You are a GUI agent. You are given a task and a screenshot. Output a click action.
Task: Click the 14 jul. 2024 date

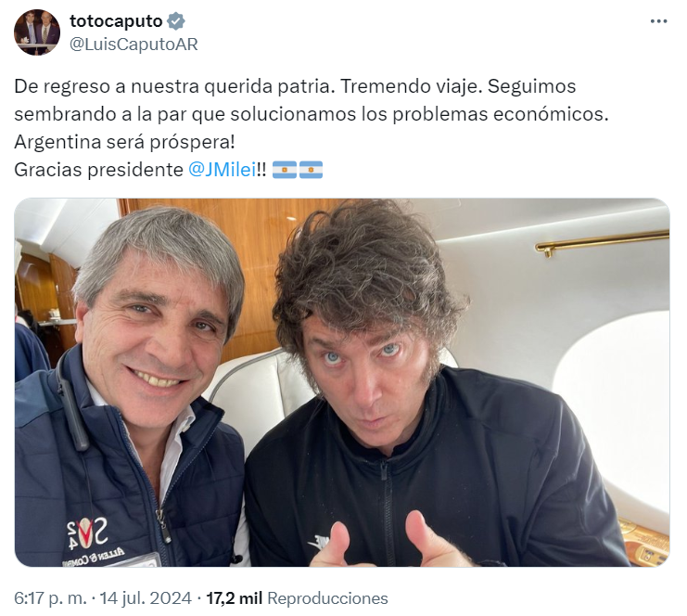click(146, 598)
